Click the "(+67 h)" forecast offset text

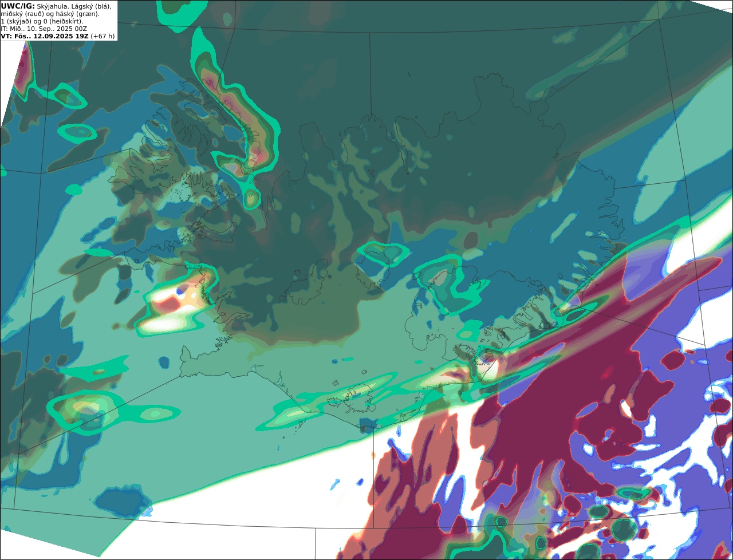pos(103,36)
